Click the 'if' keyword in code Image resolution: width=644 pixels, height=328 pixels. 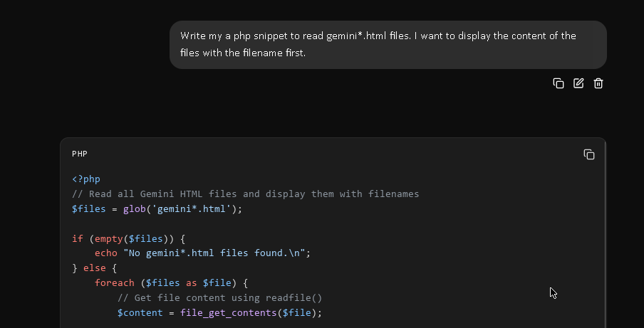pos(77,239)
